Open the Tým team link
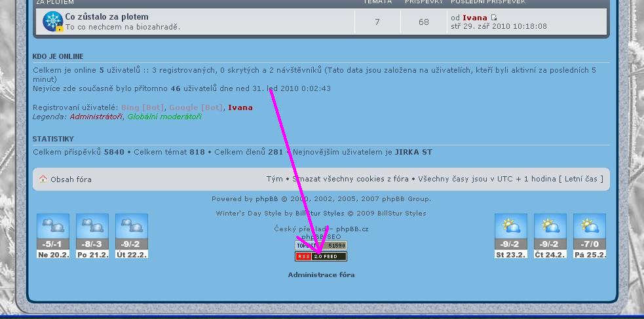The width and height of the screenshot is (644, 319). tap(275, 179)
